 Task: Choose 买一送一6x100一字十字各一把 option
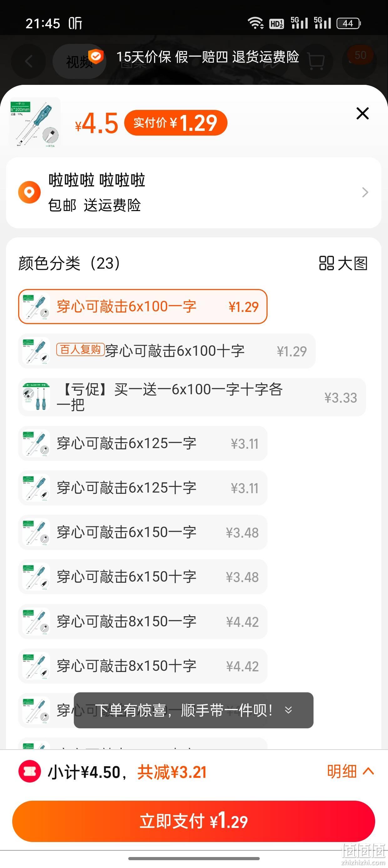click(x=192, y=397)
